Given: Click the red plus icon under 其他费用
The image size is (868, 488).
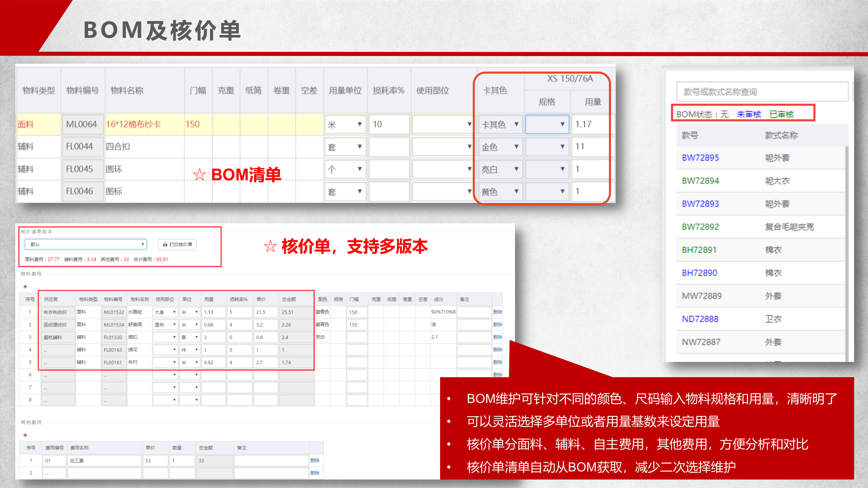Looking at the screenshot, I should [x=25, y=435].
